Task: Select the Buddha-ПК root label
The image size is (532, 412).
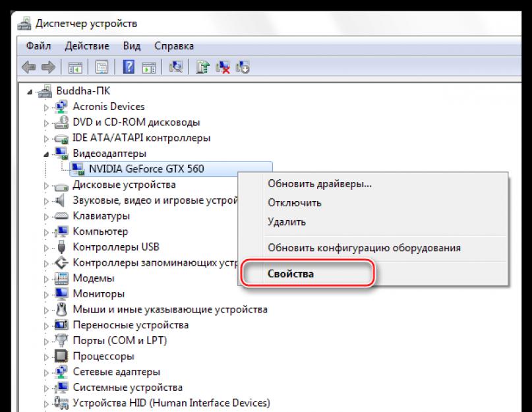Action: pos(83,91)
